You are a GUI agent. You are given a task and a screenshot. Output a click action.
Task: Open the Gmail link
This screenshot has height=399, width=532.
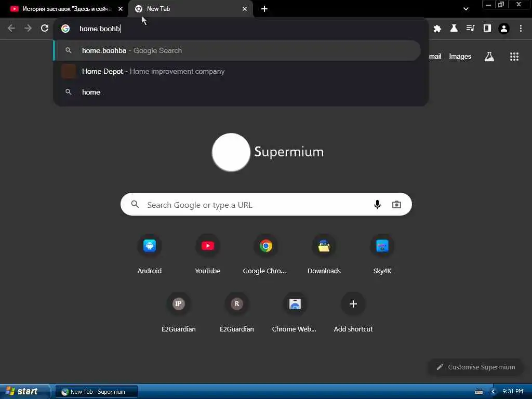click(435, 57)
